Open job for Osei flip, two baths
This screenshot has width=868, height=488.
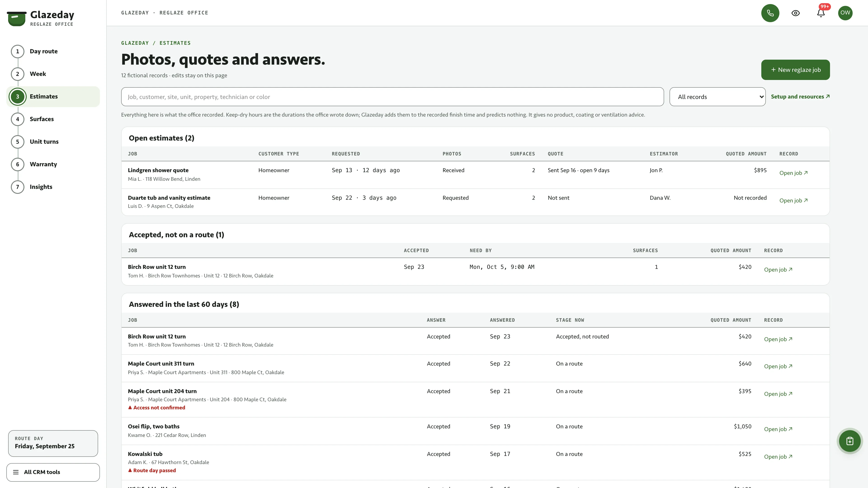[778, 429]
